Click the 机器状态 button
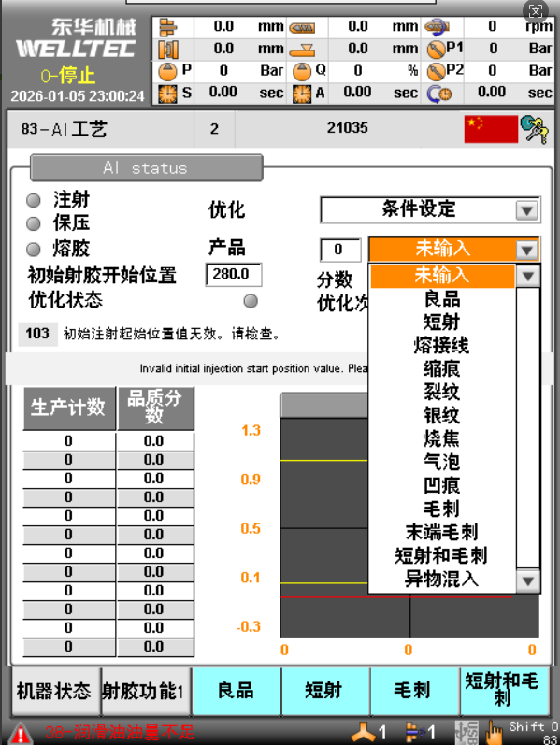The image size is (560, 745). tap(55, 691)
